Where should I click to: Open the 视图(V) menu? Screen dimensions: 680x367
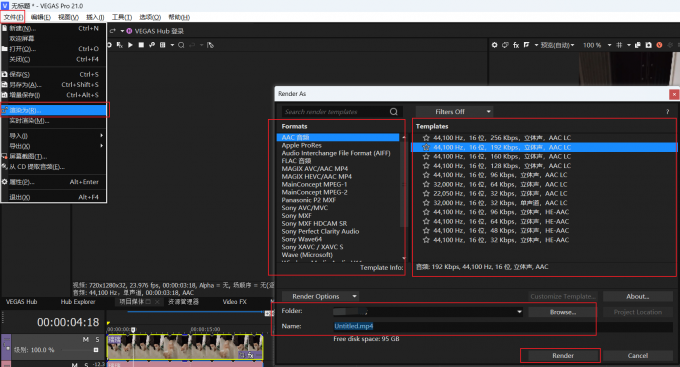(x=68, y=17)
